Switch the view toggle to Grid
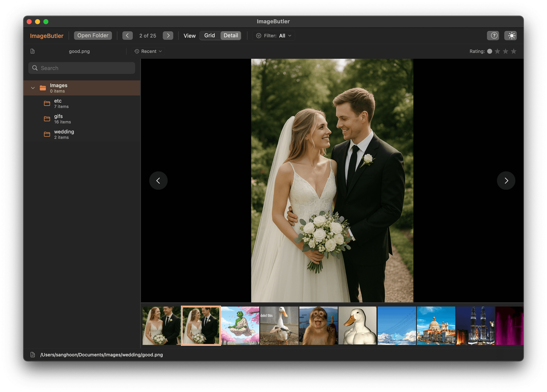This screenshot has width=547, height=392. (210, 35)
